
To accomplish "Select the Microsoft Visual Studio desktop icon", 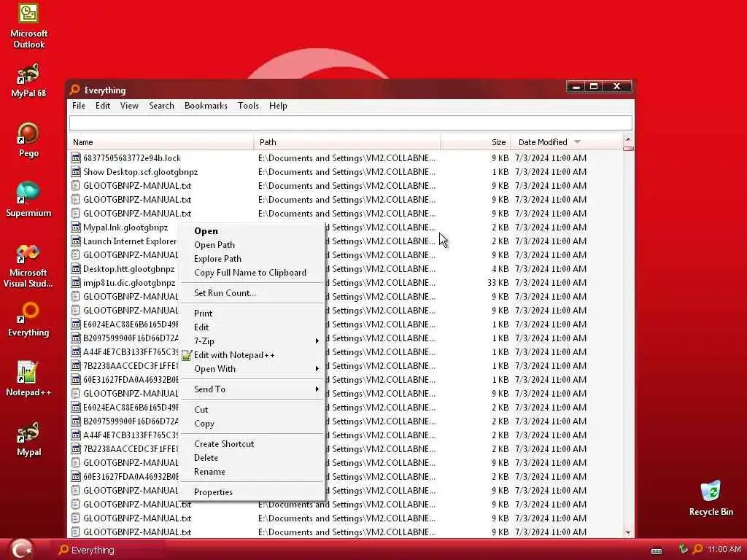I will (x=28, y=265).
